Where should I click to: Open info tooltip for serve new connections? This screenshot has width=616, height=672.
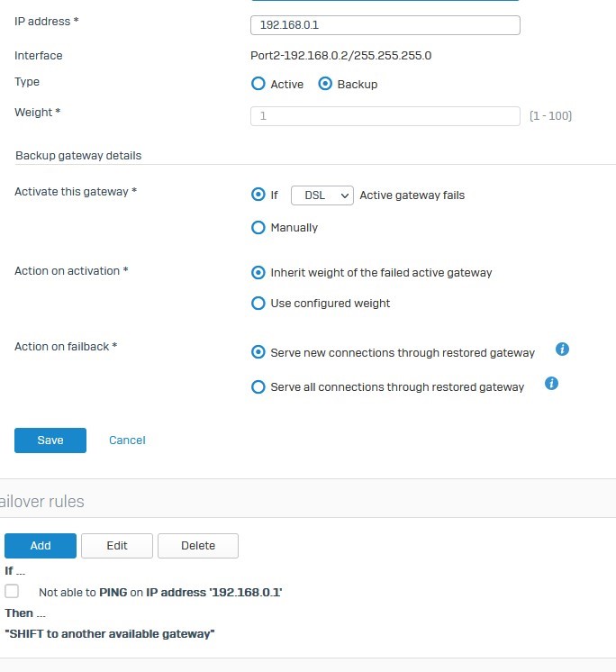click(x=562, y=350)
